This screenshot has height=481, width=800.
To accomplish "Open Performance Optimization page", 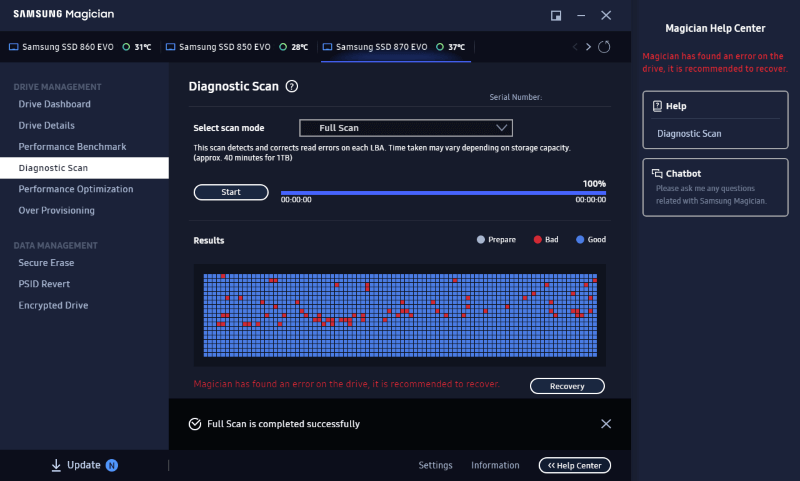I will coord(76,189).
